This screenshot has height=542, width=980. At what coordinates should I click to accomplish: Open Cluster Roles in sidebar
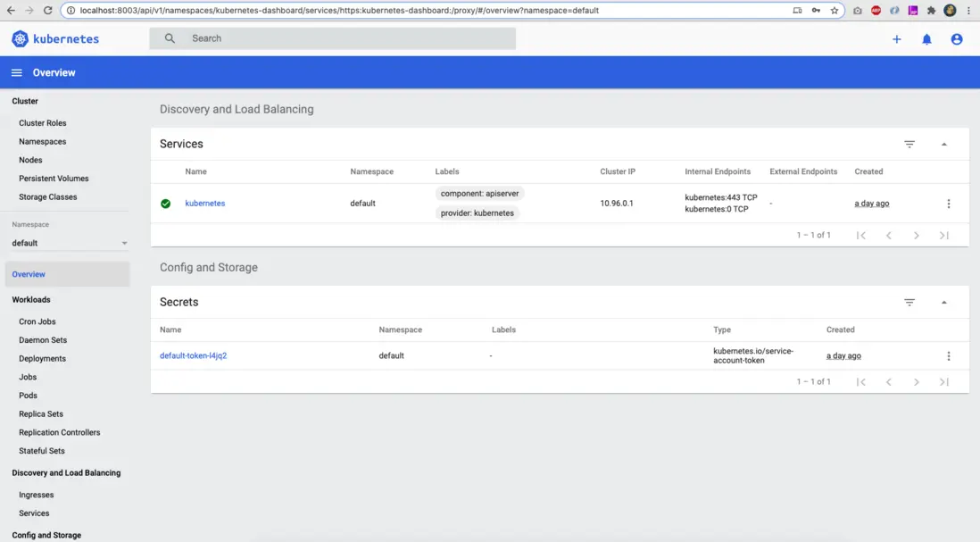pos(43,123)
